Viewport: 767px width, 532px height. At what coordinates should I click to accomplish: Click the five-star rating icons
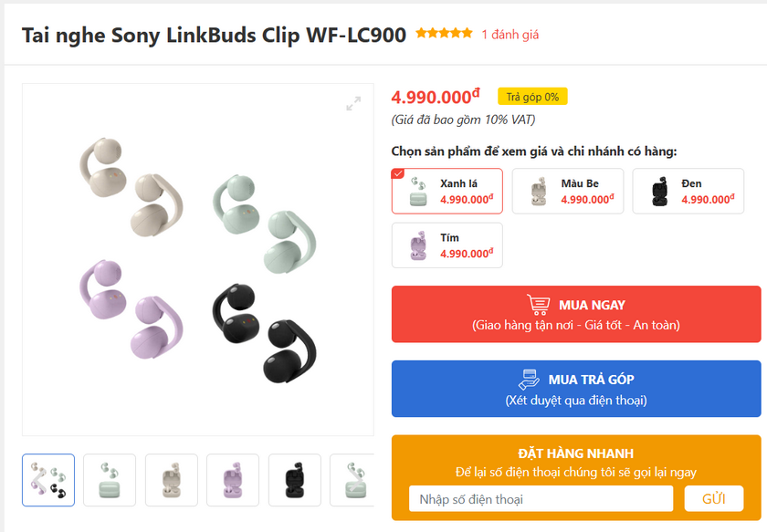[x=444, y=34]
